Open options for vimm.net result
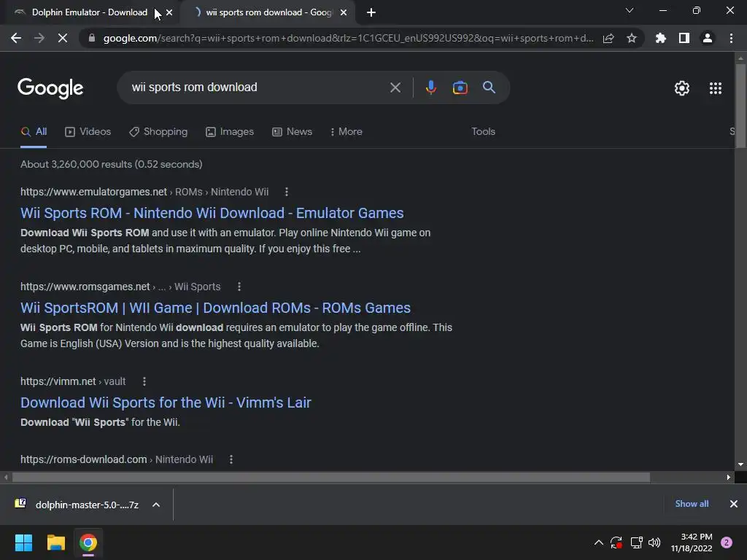The height and width of the screenshot is (560, 747). point(144,381)
